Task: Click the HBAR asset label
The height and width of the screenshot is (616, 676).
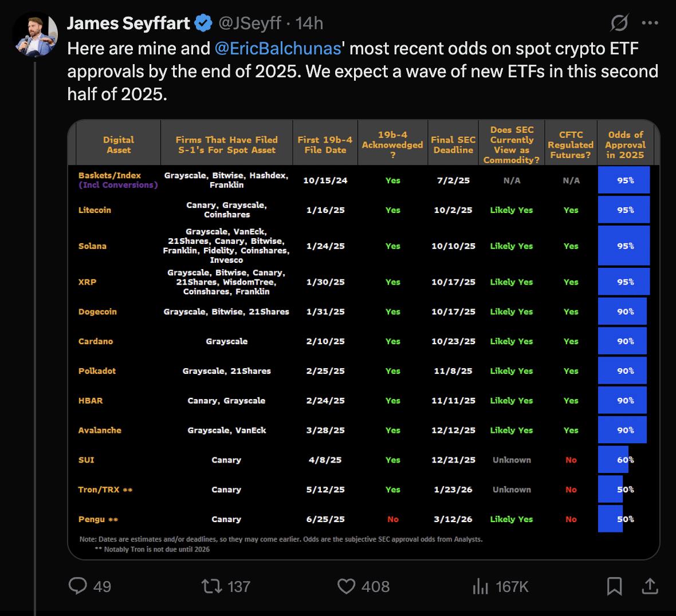Action: click(x=91, y=401)
